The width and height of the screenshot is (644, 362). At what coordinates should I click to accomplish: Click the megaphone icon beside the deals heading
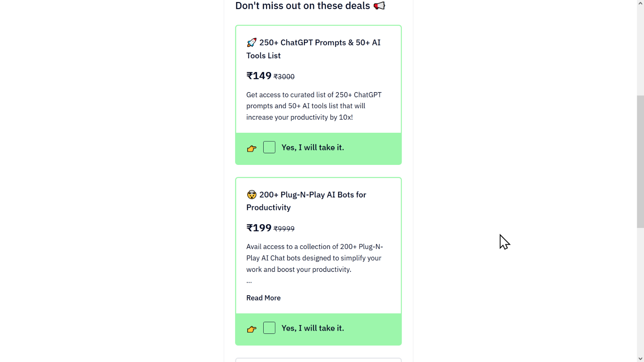click(x=379, y=6)
